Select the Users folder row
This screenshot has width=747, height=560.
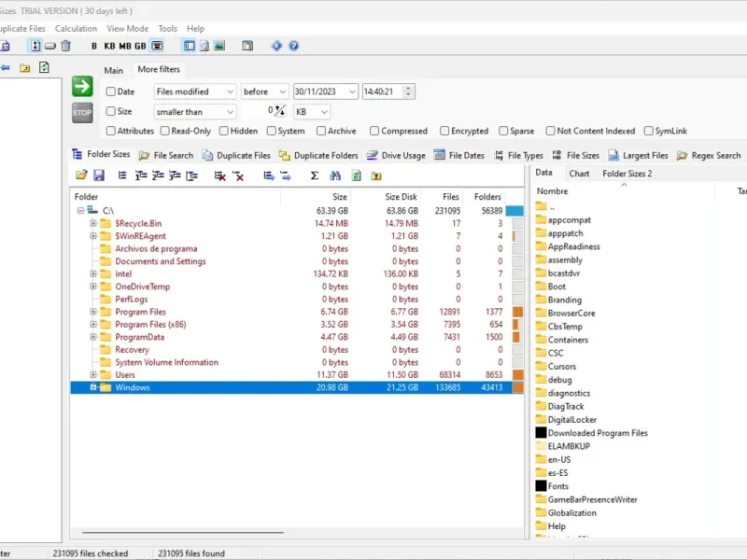click(125, 374)
